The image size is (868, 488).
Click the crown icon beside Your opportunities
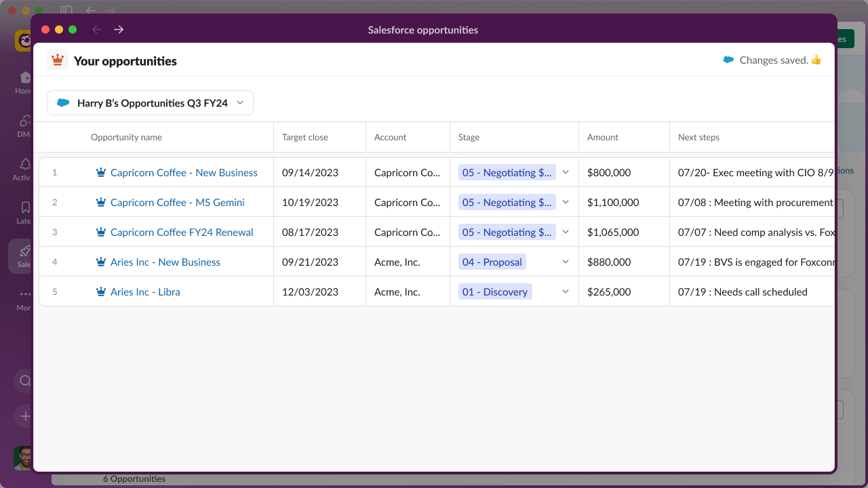coord(58,60)
